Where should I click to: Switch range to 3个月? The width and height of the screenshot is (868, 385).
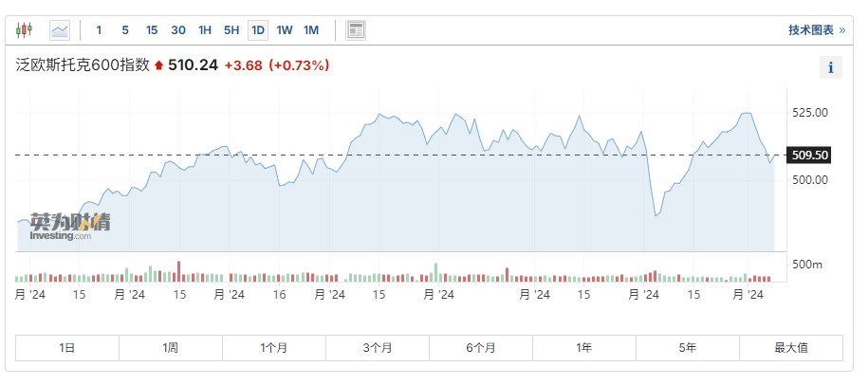point(378,348)
